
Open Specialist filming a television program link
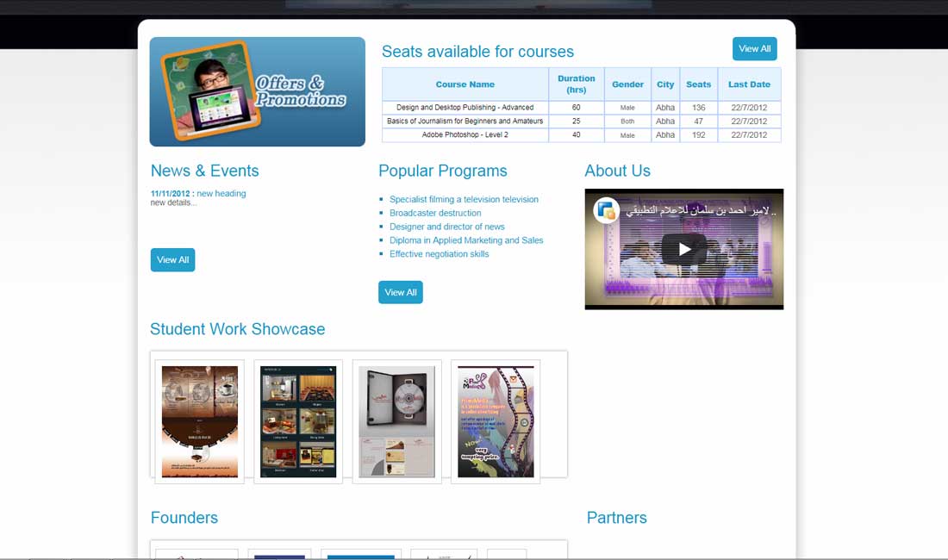pos(464,199)
